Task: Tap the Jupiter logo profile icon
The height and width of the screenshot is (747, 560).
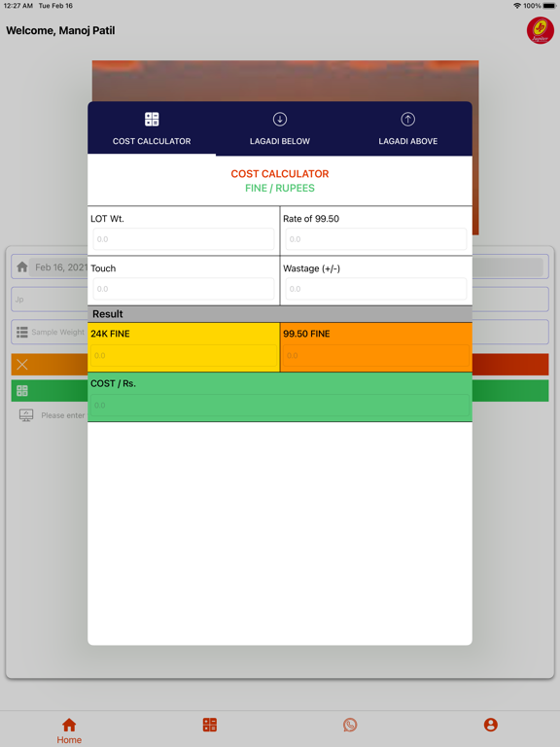Action: [x=540, y=31]
